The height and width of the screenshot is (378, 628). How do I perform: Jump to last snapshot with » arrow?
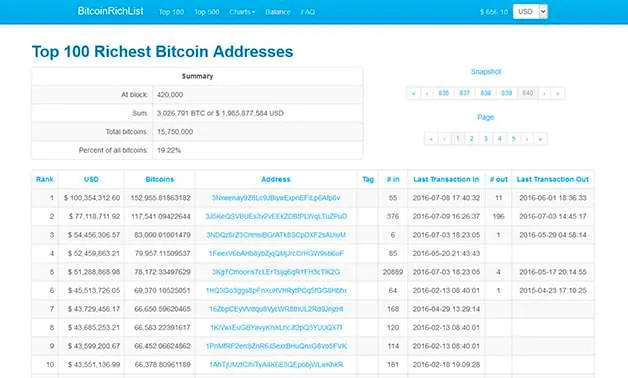click(x=558, y=93)
